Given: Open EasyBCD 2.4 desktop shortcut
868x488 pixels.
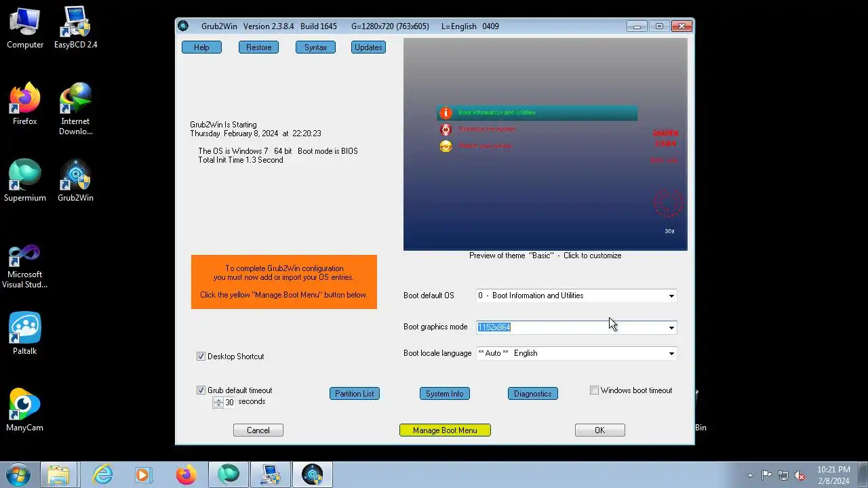Looking at the screenshot, I should pos(75,27).
